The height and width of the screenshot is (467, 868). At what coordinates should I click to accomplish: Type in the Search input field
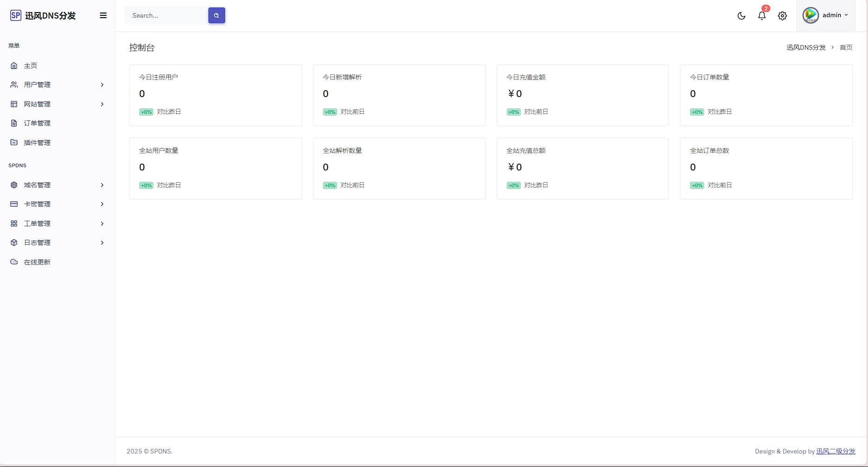166,15
